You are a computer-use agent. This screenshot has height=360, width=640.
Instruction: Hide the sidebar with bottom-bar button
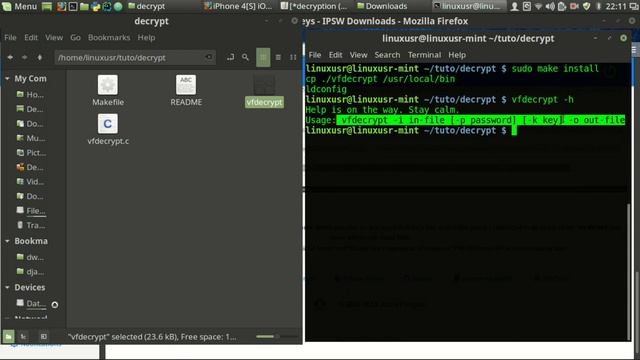click(x=43, y=337)
